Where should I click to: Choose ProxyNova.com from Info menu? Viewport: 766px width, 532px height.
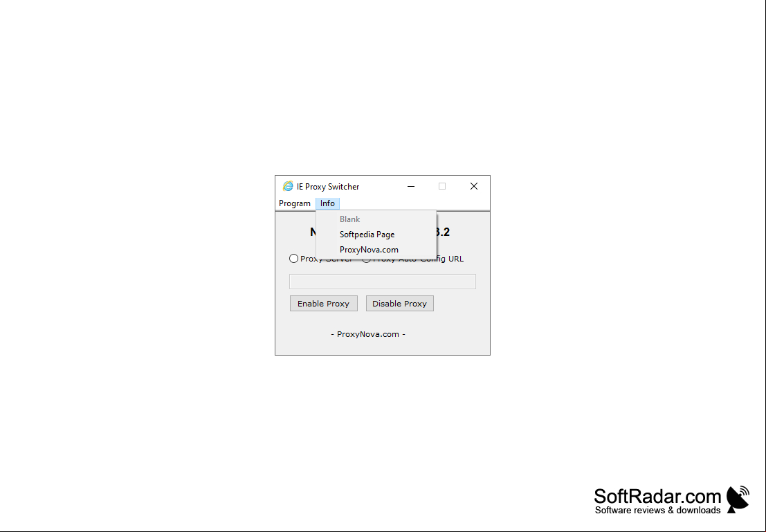point(376,250)
